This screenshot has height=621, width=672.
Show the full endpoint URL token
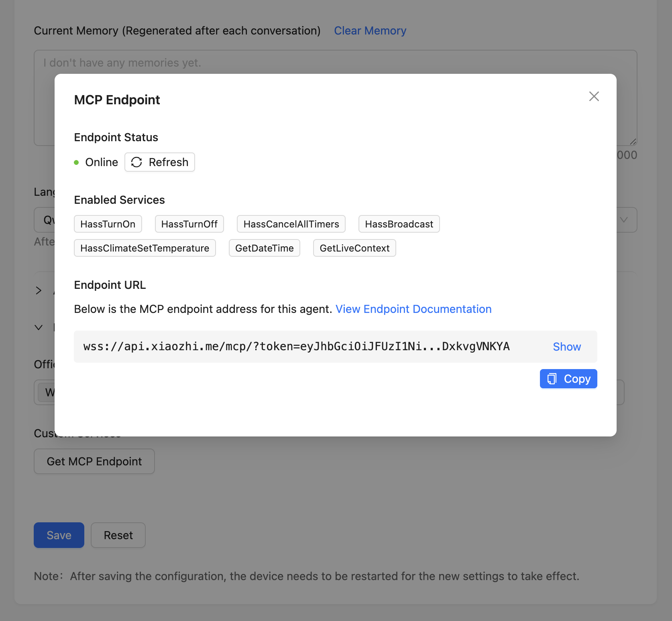click(566, 347)
